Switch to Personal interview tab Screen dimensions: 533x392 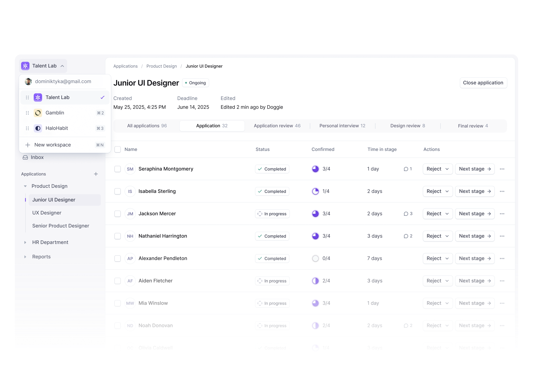pyautogui.click(x=342, y=126)
